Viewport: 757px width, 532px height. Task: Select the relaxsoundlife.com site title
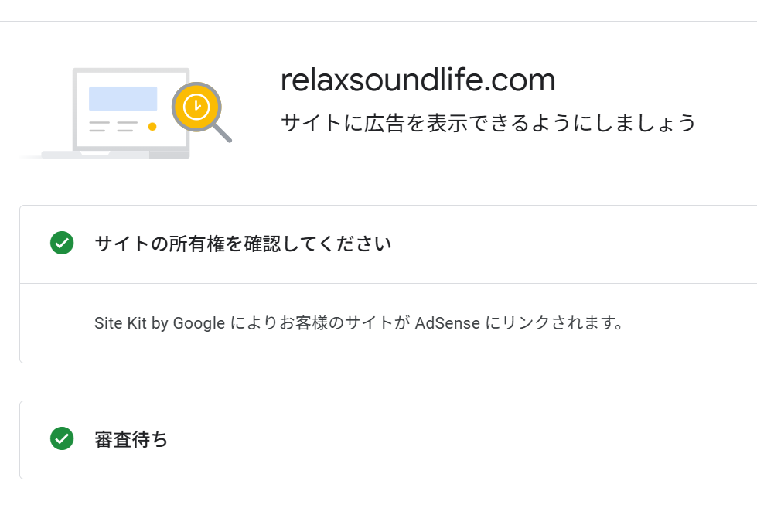tap(418, 80)
